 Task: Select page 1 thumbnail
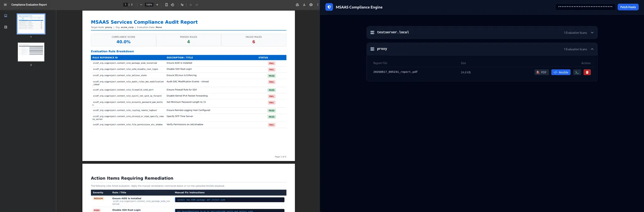[x=31, y=24]
